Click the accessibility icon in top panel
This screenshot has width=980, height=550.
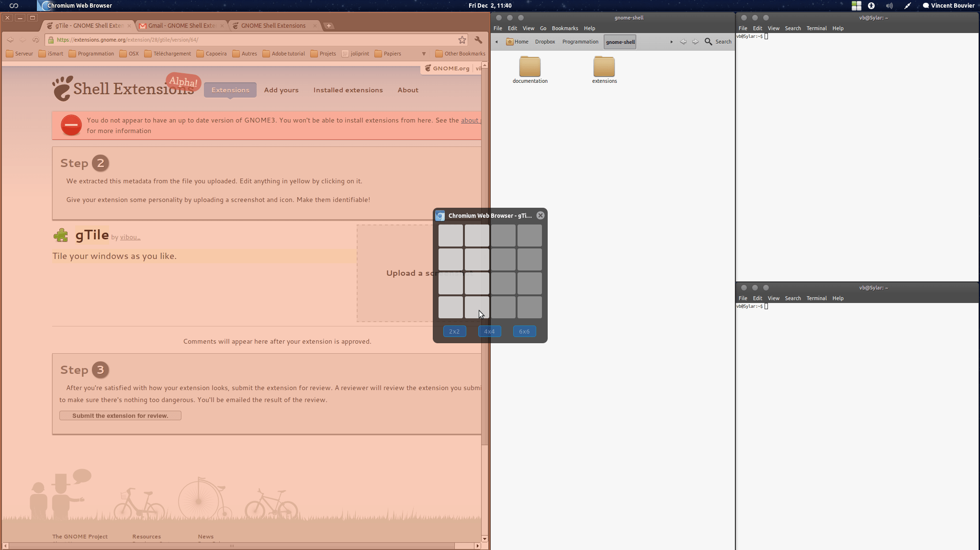[x=871, y=6]
